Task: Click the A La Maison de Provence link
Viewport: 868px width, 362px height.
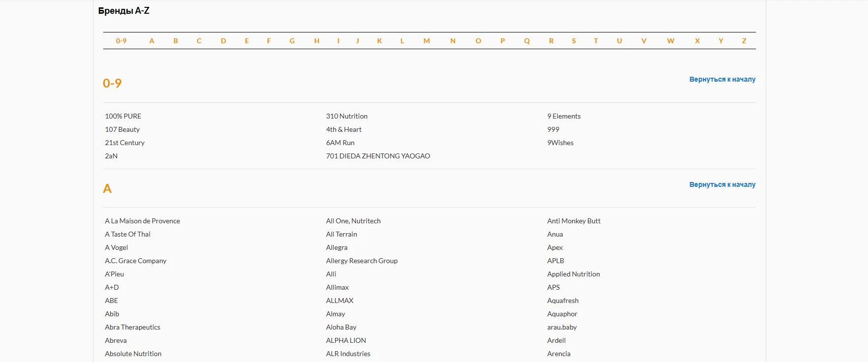Action: tap(142, 221)
